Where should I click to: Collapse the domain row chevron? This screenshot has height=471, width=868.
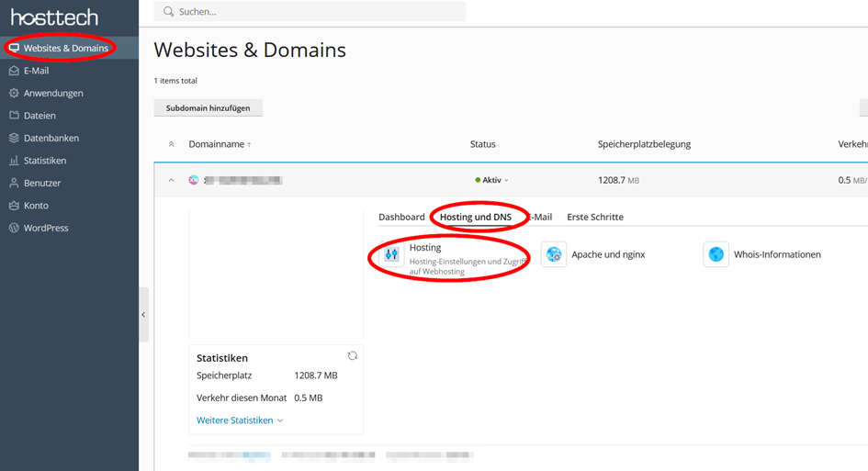pos(171,181)
